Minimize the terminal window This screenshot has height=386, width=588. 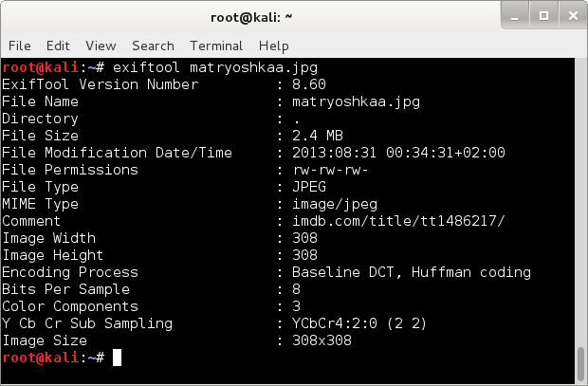click(515, 15)
